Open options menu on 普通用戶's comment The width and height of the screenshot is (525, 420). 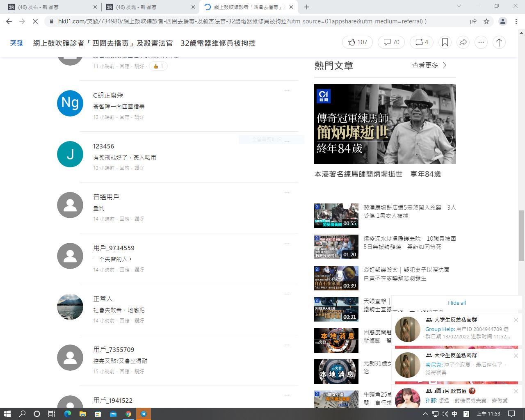(287, 192)
